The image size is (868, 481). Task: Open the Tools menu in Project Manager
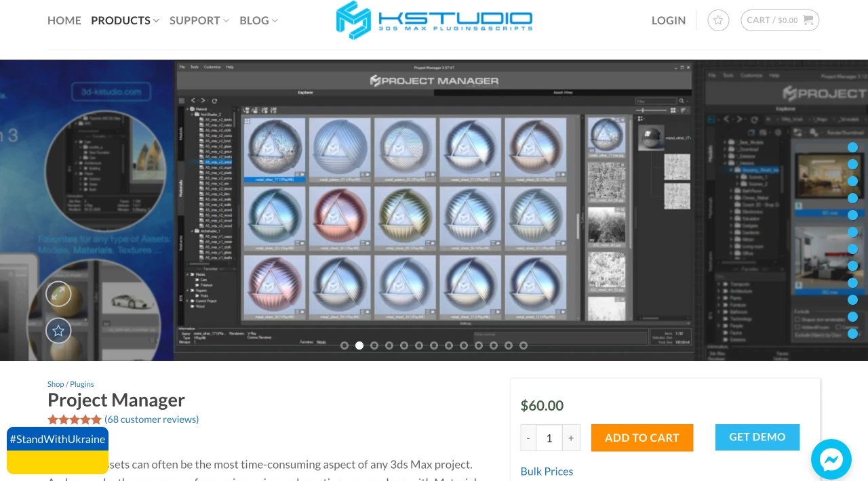193,67
